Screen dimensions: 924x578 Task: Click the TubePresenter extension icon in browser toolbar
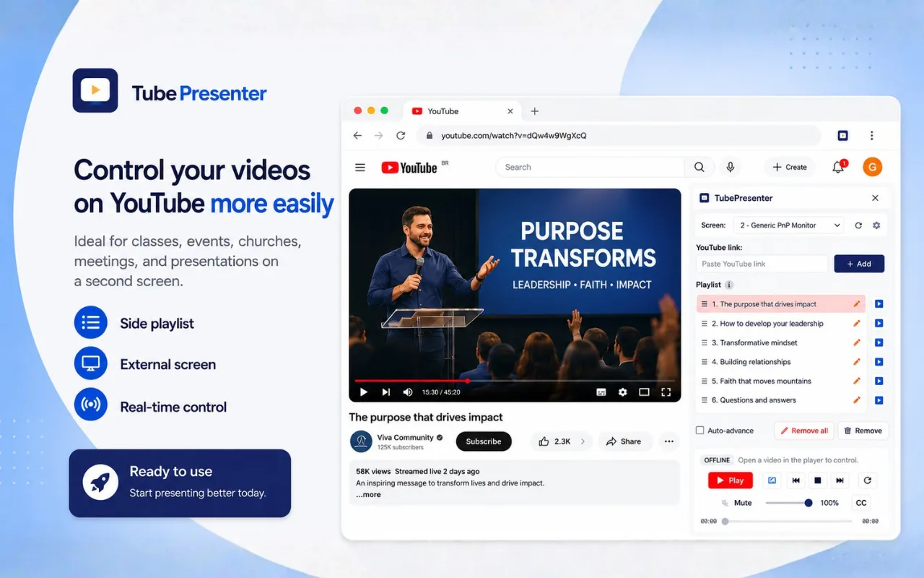[842, 135]
